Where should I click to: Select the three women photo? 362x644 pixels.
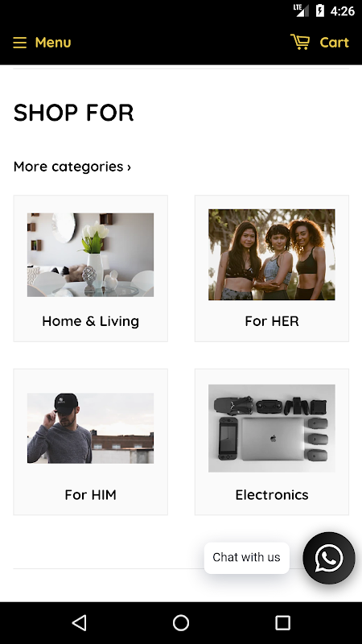272,254
